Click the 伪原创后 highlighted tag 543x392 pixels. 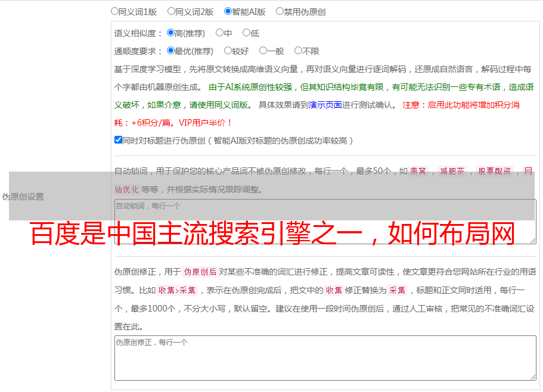click(200, 272)
